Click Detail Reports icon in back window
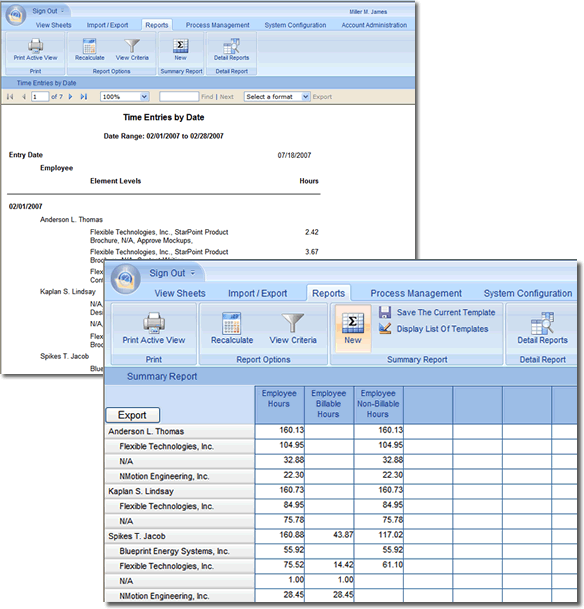584x609 pixels. pos(231,45)
